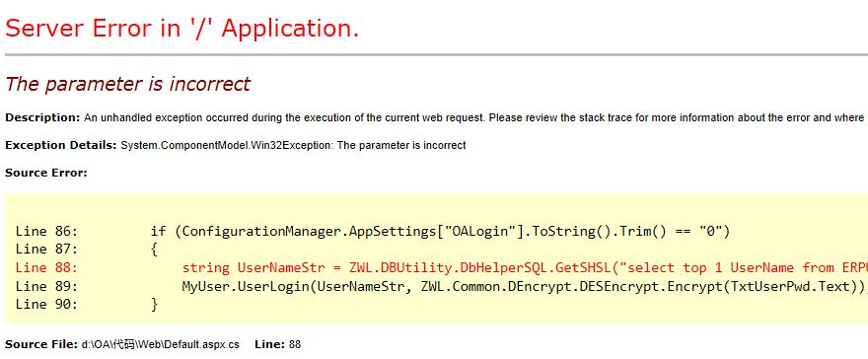
Task: Click the bold "Line:" label near the file path
Action: coord(270,344)
